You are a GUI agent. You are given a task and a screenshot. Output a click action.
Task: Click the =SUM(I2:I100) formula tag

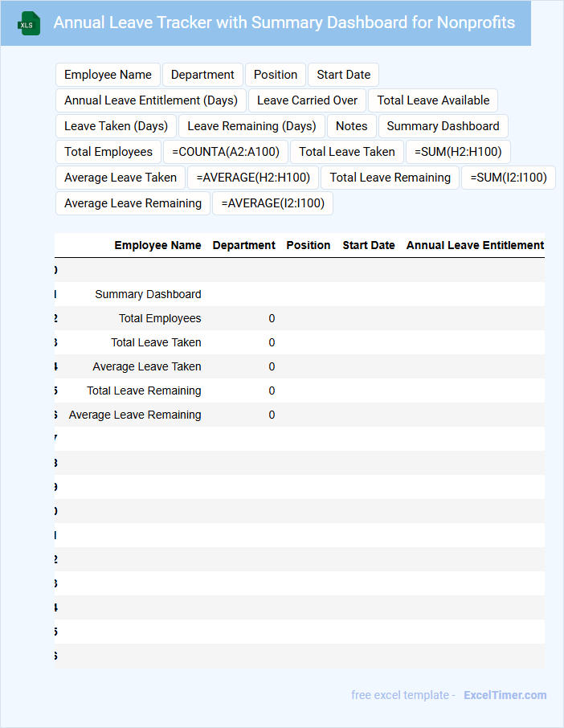point(509,178)
